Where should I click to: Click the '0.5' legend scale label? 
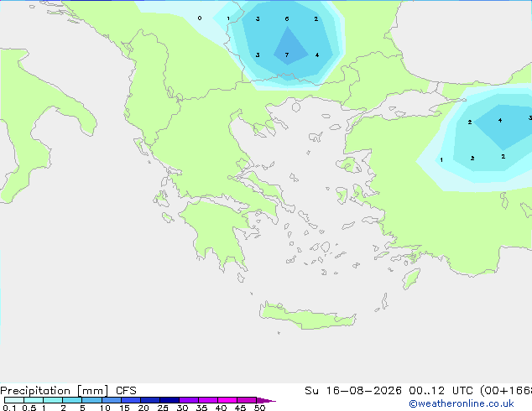tap(29, 408)
